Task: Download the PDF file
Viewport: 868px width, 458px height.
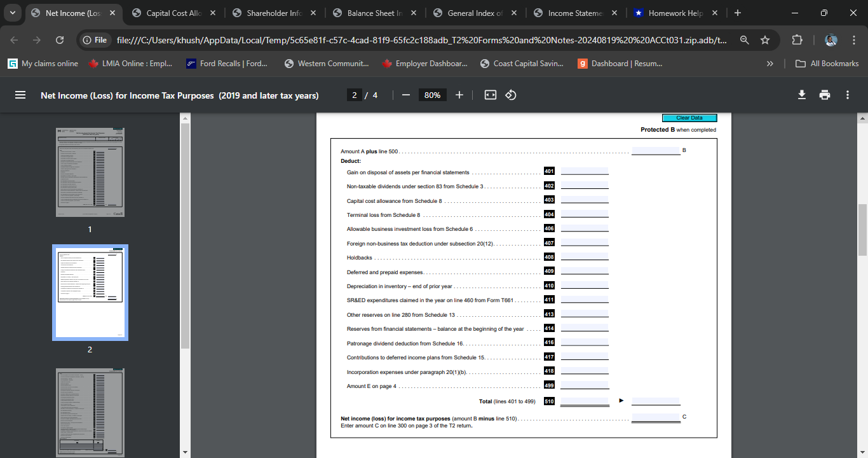Action: [802, 95]
